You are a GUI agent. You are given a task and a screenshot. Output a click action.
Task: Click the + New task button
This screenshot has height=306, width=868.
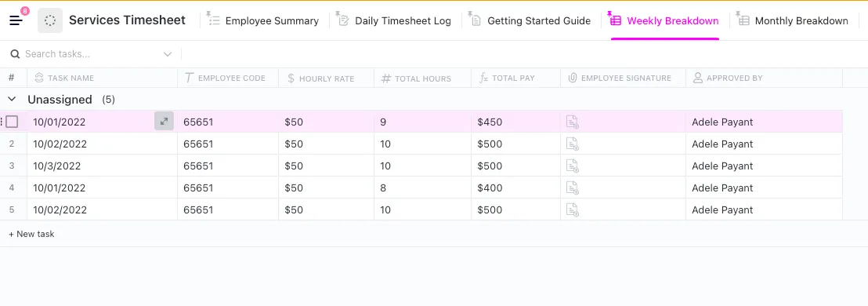(31, 234)
